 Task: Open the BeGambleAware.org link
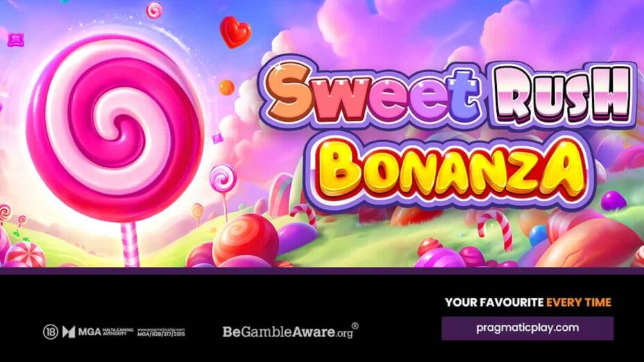[x=287, y=331]
